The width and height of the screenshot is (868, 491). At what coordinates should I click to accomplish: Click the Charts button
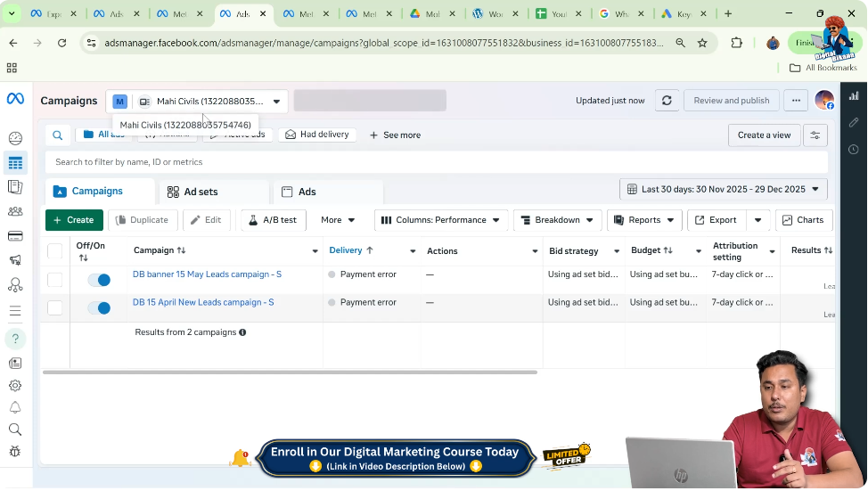pyautogui.click(x=803, y=220)
